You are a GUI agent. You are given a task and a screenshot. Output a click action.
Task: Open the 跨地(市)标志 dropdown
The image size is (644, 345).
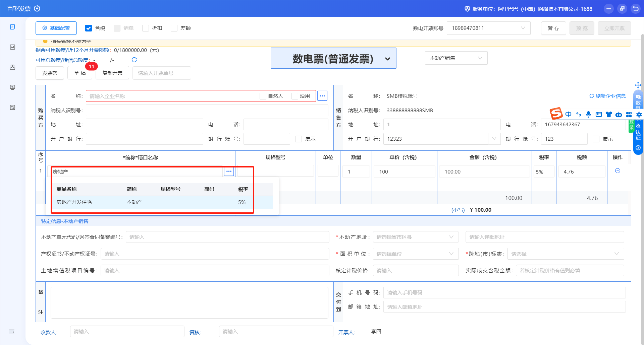coord(566,254)
